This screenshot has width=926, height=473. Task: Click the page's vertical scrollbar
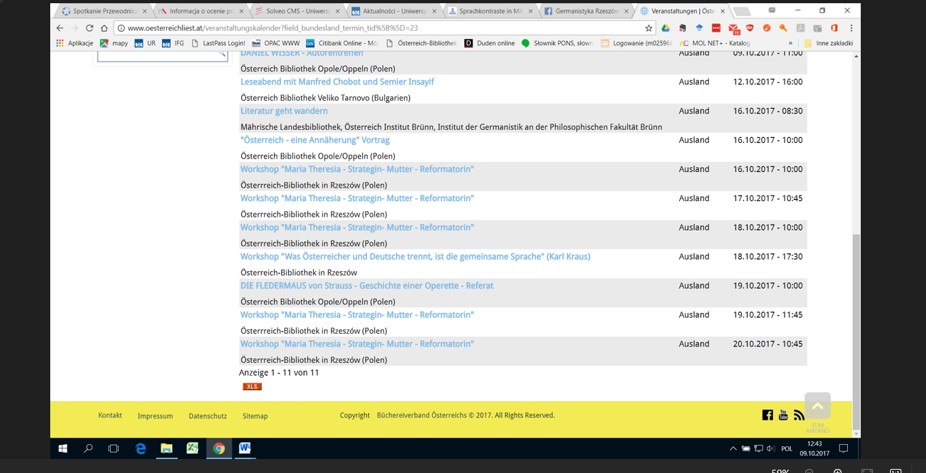point(856,300)
